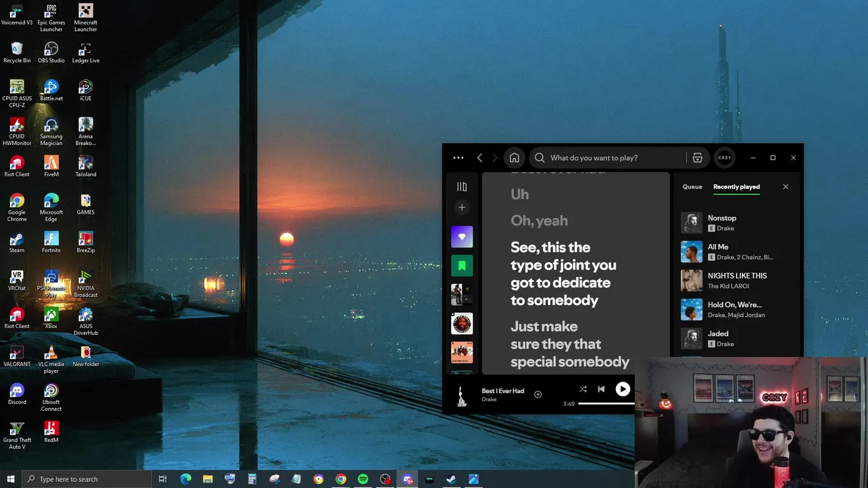The width and height of the screenshot is (868, 488).
Task: Select Discord desktop icon
Action: pos(17,394)
